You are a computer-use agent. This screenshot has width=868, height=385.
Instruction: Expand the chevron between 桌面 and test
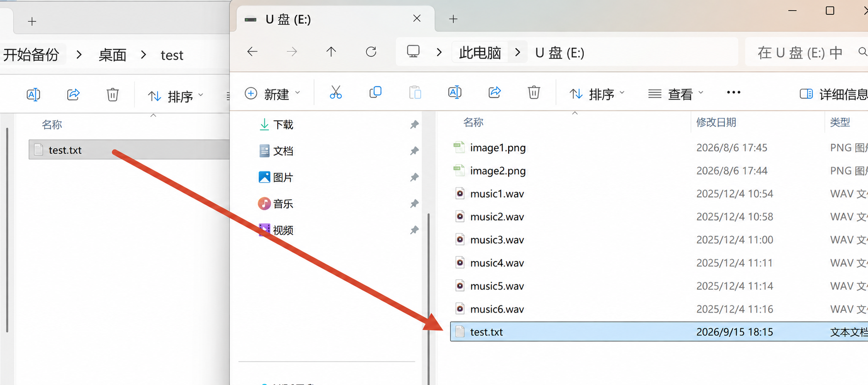[144, 54]
